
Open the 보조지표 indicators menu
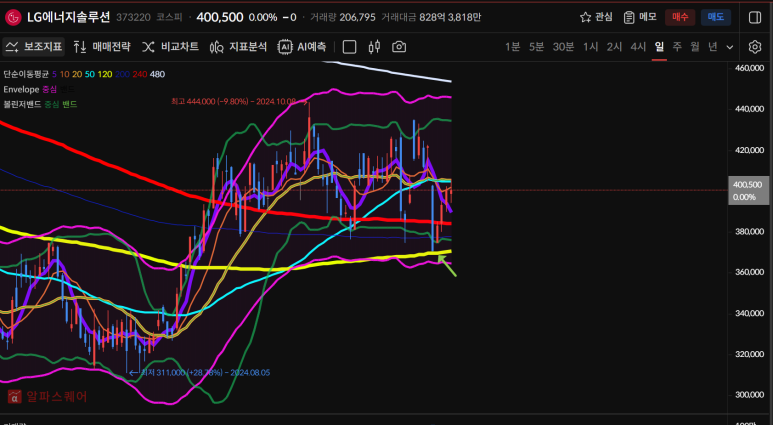tap(34, 47)
